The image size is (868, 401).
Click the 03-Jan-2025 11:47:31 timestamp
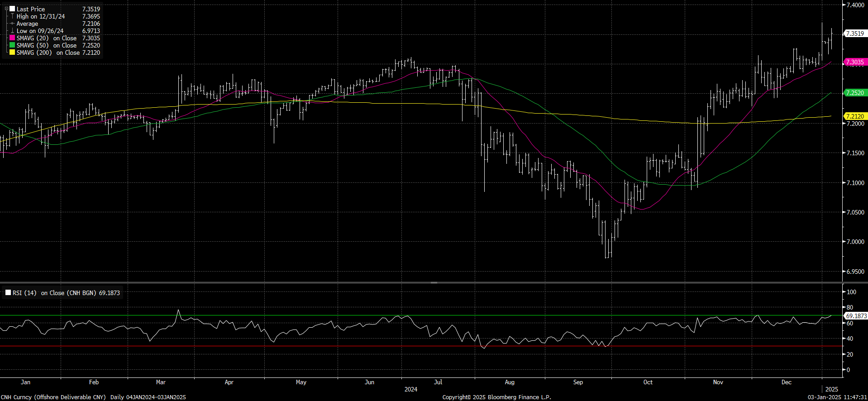point(837,397)
